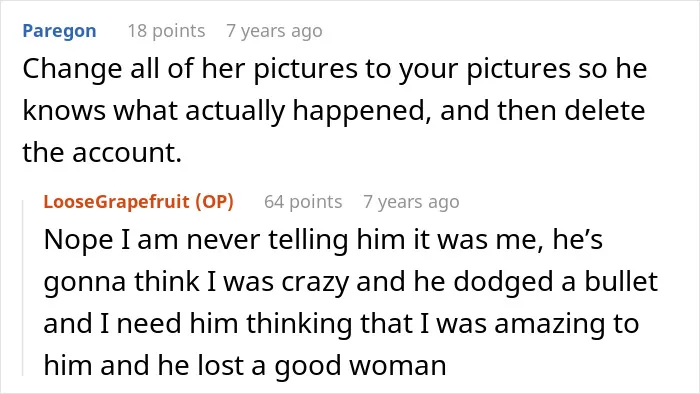This screenshot has width=700, height=394.
Task: Click the line 'gonna think I was crazy'
Action: pyautogui.click(x=350, y=282)
